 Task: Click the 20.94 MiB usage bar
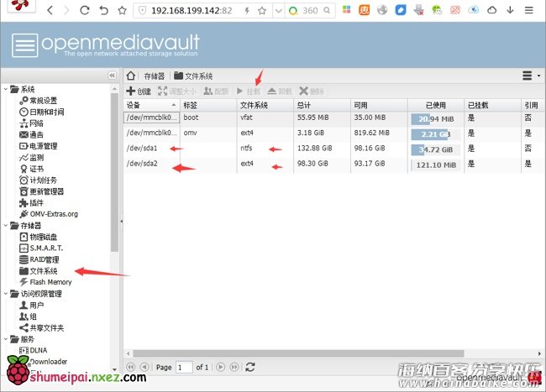click(x=436, y=119)
